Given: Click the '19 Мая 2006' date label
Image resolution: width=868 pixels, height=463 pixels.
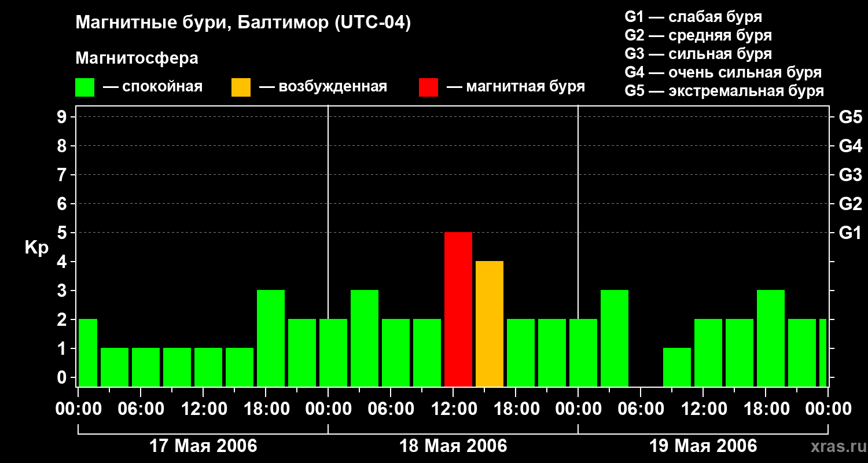Looking at the screenshot, I should (703, 446).
